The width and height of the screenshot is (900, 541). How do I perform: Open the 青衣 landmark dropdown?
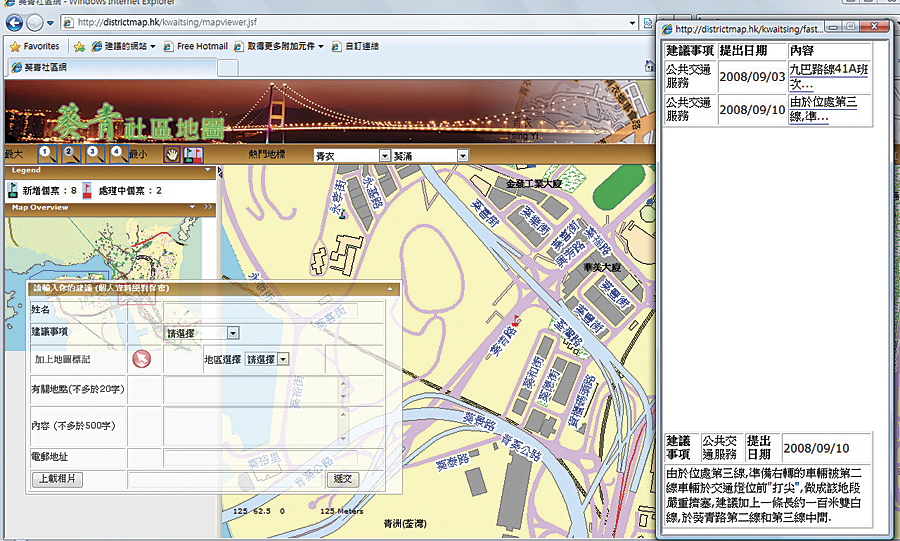[385, 155]
